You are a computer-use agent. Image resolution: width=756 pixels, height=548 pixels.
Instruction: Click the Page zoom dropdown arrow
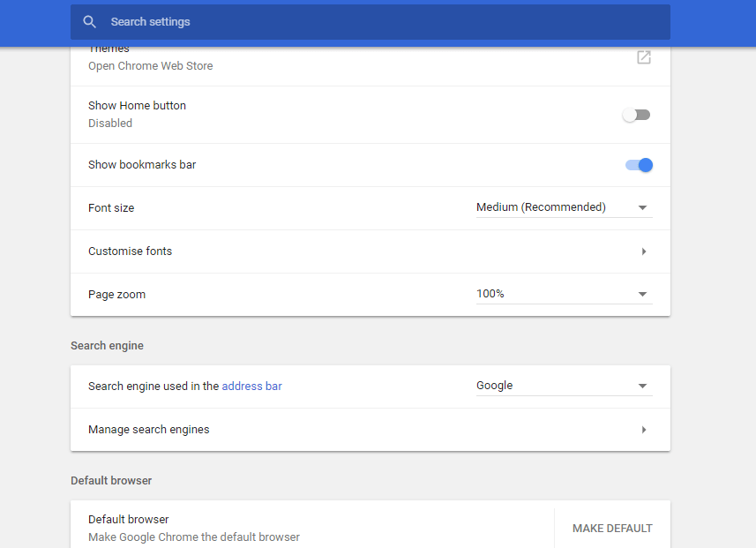[643, 295]
